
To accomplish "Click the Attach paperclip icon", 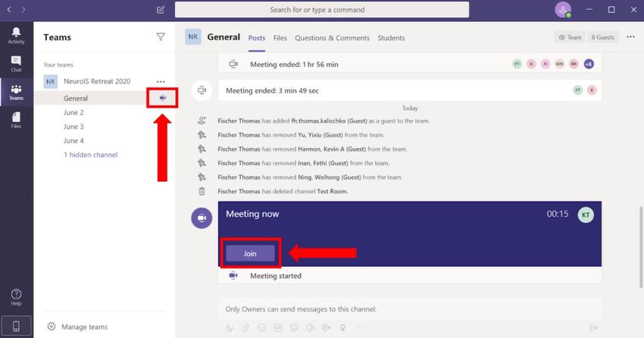I will point(245,327).
